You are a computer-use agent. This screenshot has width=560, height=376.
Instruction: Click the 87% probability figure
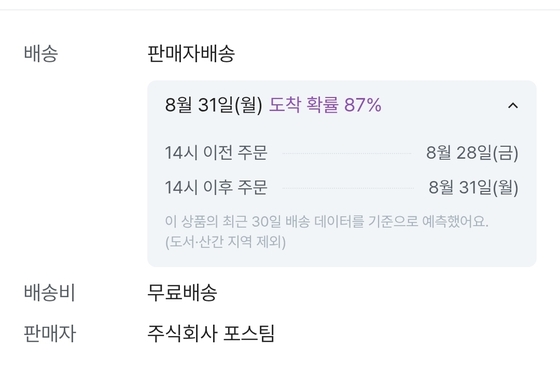[x=363, y=105]
